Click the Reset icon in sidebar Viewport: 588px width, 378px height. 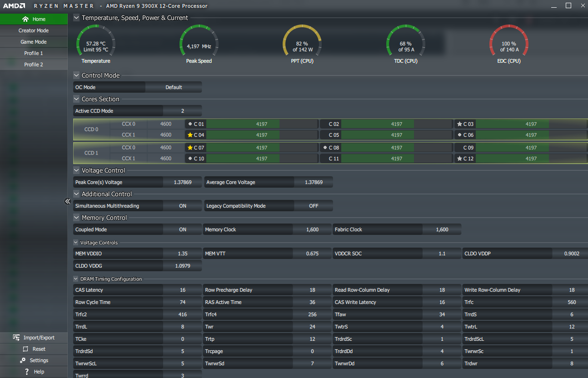click(25, 349)
